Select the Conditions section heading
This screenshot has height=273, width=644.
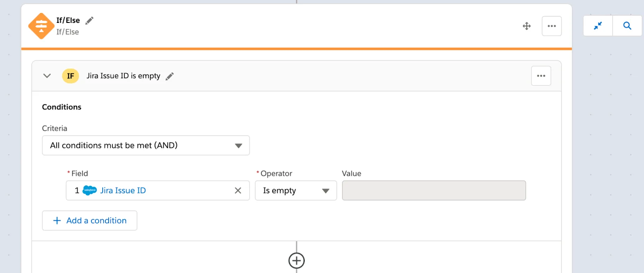pos(61,107)
